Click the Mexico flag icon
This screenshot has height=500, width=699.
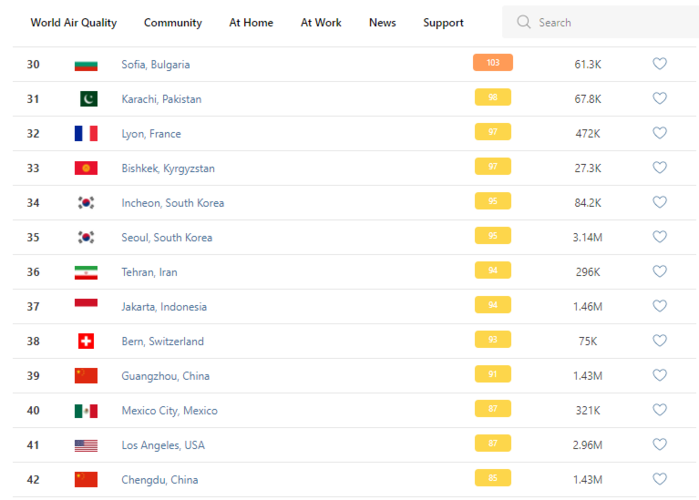coord(86,411)
